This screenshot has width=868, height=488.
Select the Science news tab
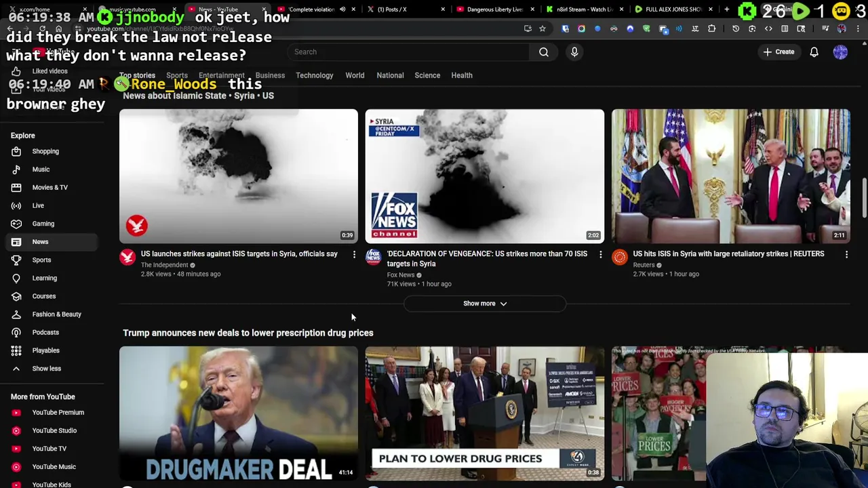(427, 75)
